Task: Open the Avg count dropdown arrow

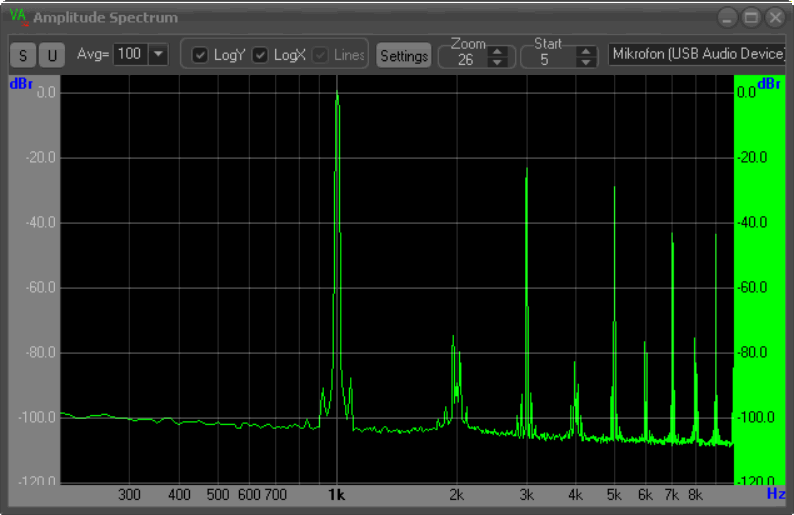Action: [158, 54]
